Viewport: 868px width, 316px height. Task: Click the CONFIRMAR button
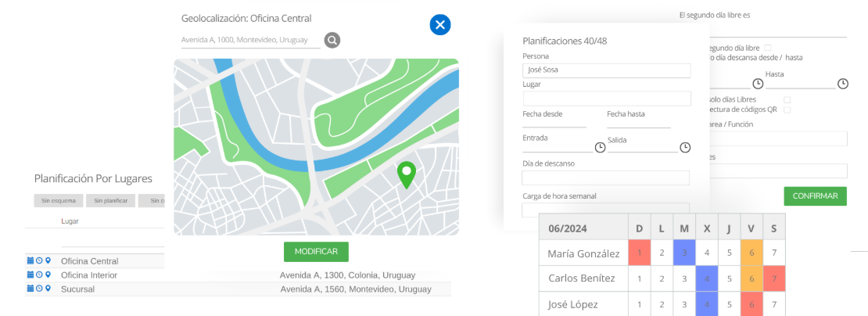pos(816,196)
